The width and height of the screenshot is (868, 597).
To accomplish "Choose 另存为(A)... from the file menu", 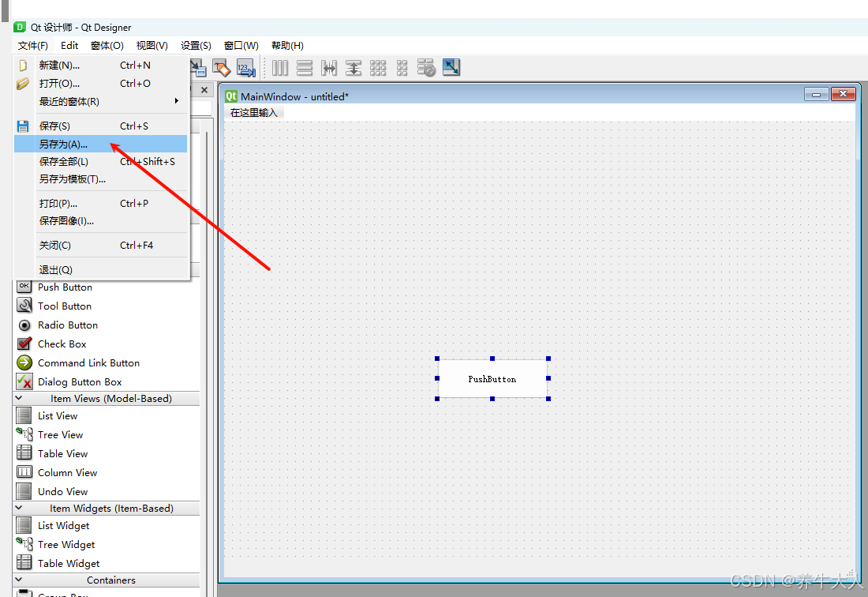I will tap(101, 144).
